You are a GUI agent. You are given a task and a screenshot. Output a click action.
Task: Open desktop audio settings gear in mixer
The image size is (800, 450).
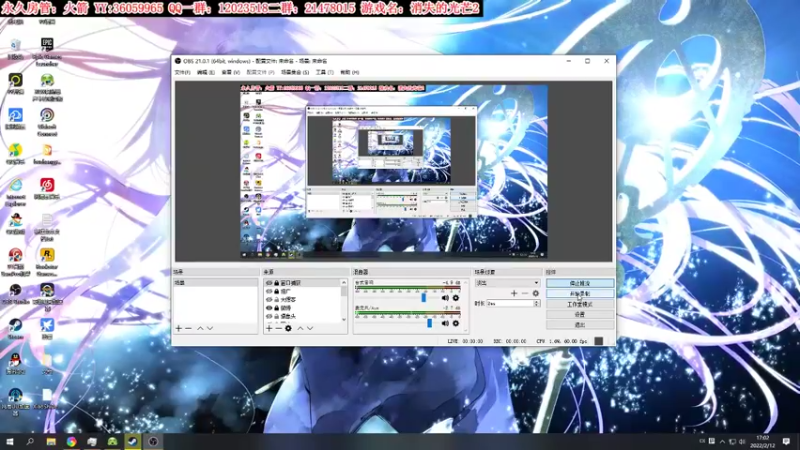click(456, 298)
